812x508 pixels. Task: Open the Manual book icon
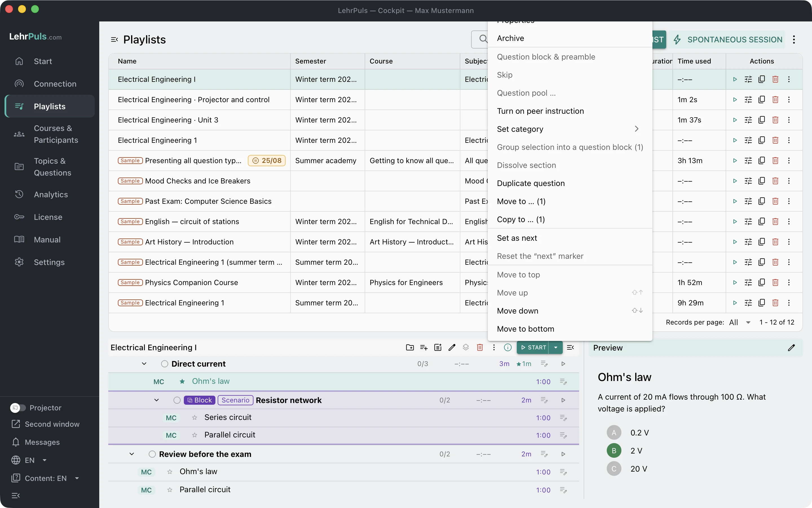tap(19, 240)
